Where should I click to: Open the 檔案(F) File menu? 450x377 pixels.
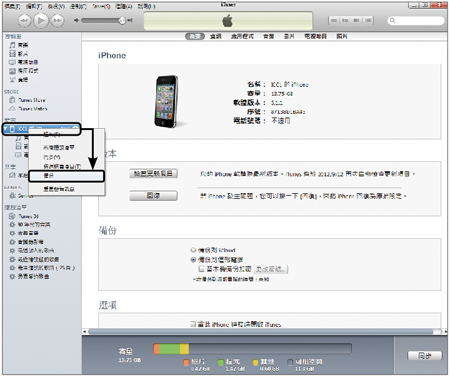[x=13, y=7]
